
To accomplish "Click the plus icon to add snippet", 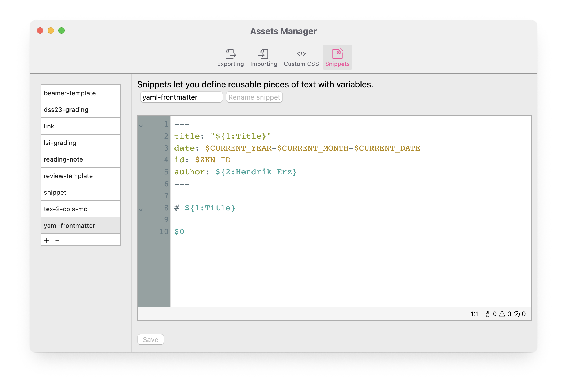I will pyautogui.click(x=47, y=240).
